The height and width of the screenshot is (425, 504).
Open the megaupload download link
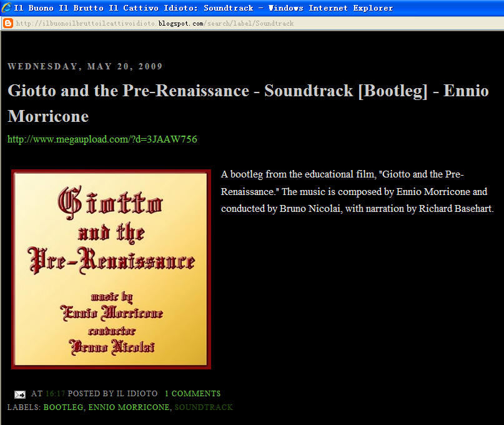pyautogui.click(x=102, y=139)
